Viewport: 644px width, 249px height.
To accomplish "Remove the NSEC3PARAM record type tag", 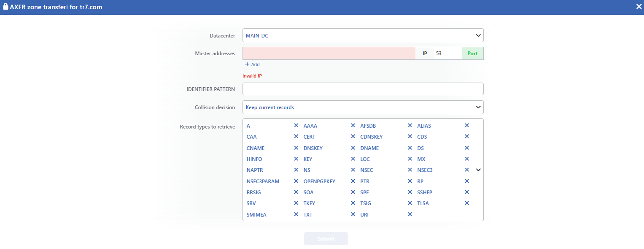I will point(296,181).
